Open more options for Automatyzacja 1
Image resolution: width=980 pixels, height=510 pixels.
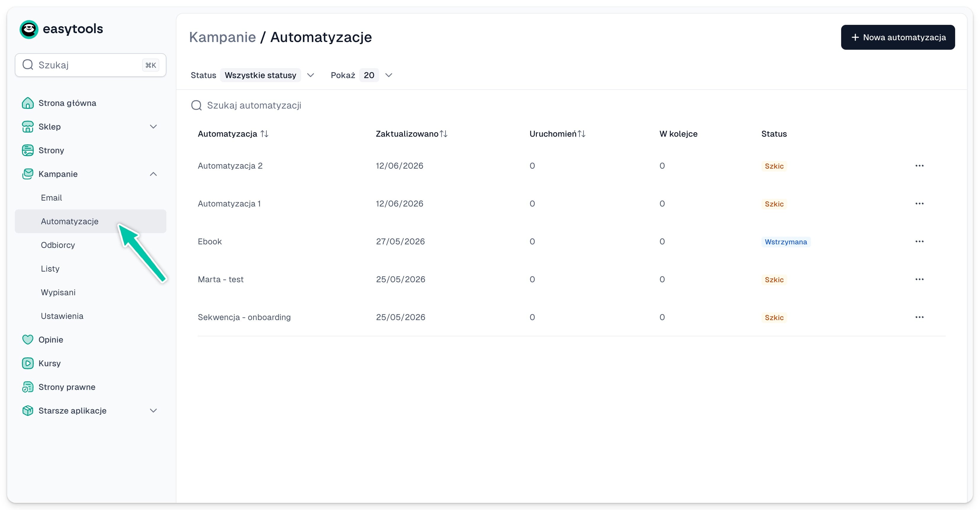tap(920, 204)
